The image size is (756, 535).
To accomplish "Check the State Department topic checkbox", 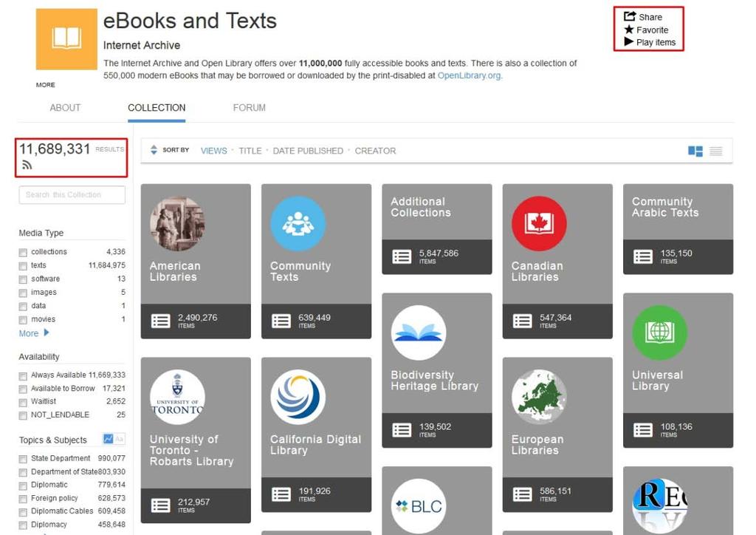I will (x=23, y=459).
